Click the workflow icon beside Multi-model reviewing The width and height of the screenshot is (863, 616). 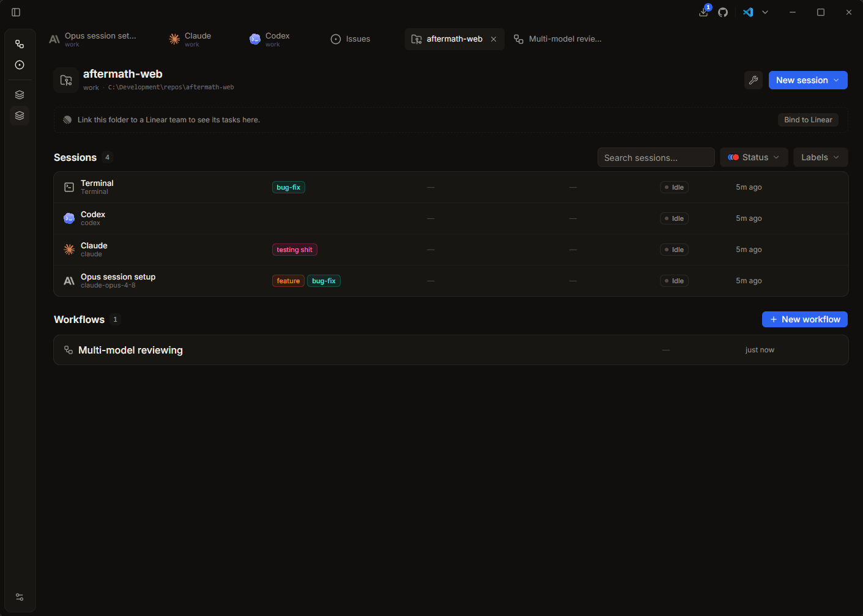[x=69, y=350]
